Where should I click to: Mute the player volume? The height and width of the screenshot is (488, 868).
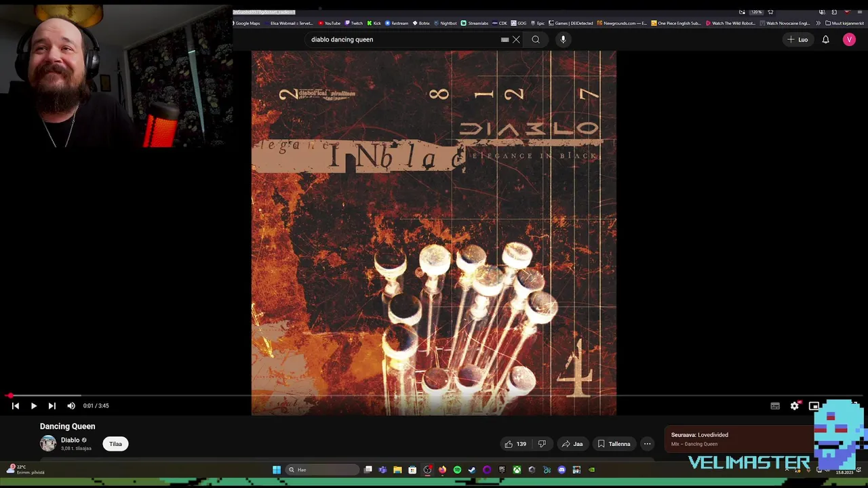click(71, 405)
